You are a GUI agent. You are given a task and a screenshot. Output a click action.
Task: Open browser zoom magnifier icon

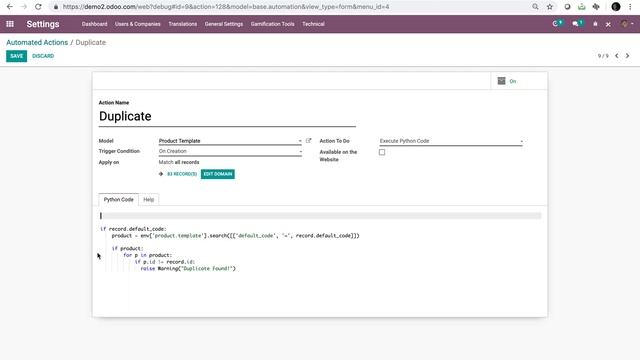pos(535,7)
